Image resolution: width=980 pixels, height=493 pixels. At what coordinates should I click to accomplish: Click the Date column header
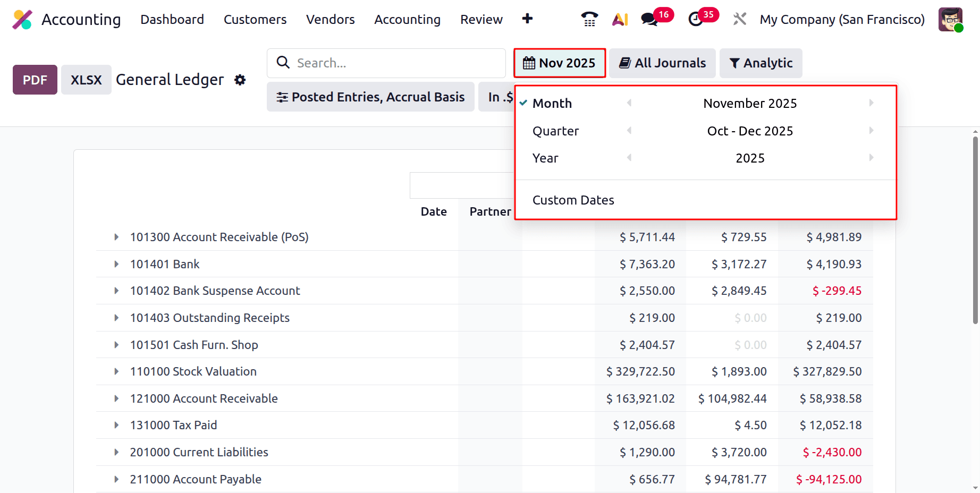434,211
